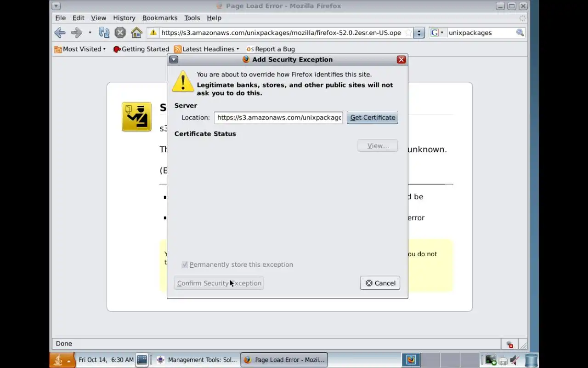Open the View menu
This screenshot has width=588, height=368.
coord(98,18)
